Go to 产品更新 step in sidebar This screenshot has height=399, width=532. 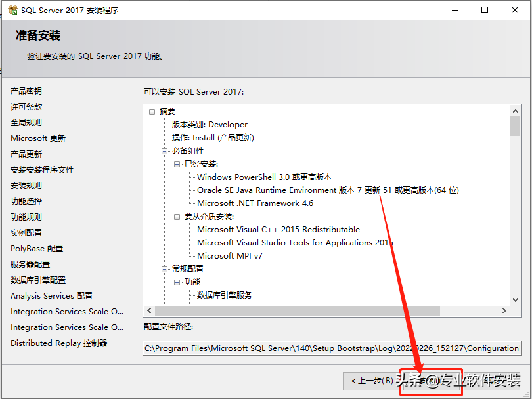click(26, 154)
